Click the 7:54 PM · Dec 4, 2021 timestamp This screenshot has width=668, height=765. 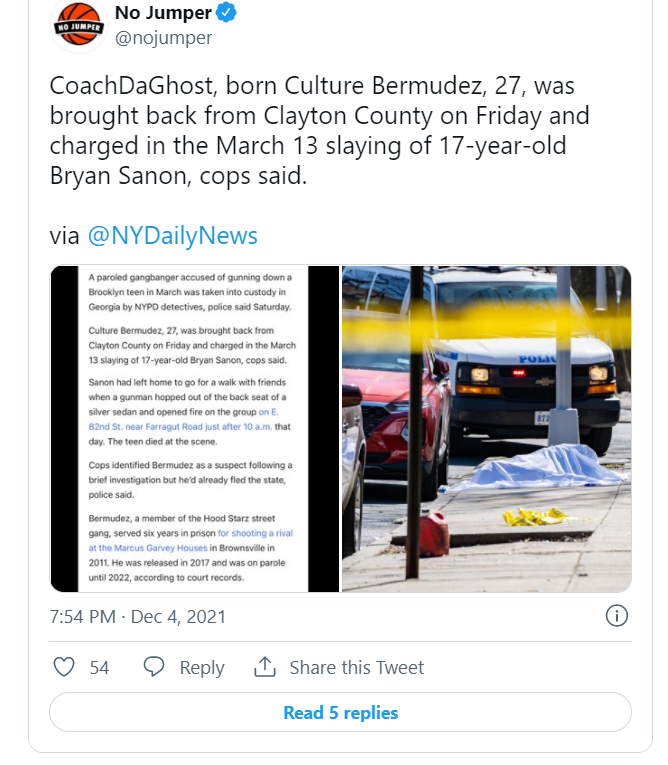click(138, 616)
